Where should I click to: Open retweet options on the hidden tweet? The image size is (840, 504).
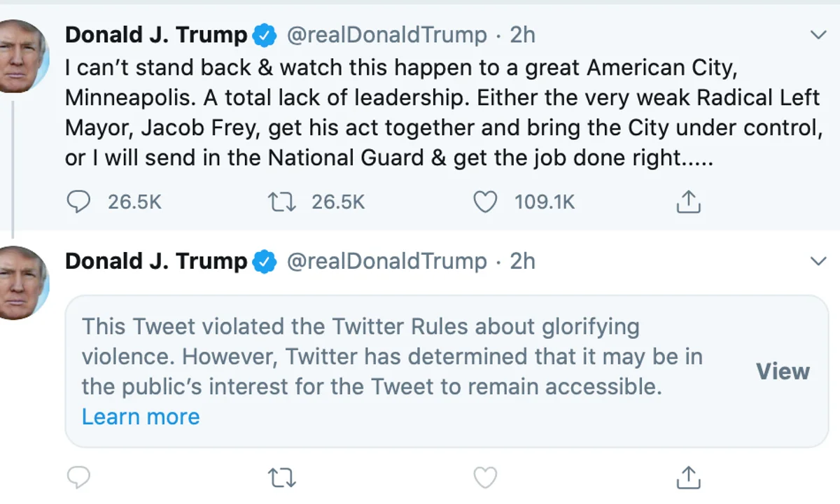pyautogui.click(x=281, y=477)
